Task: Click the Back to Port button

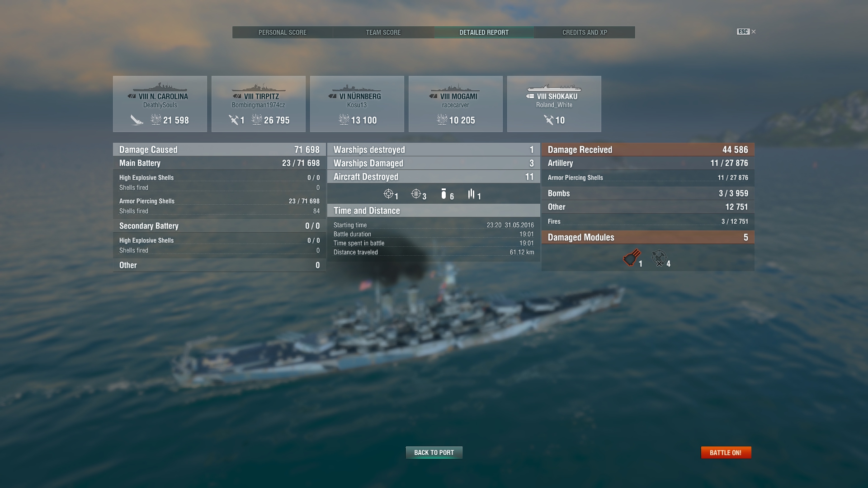Action: [x=434, y=452]
